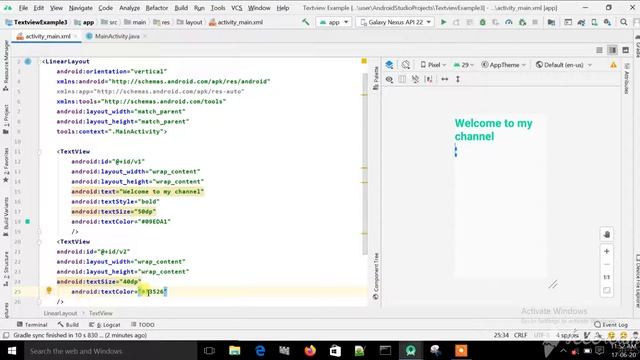Click Run Anything icon in toolbar

tap(568, 22)
